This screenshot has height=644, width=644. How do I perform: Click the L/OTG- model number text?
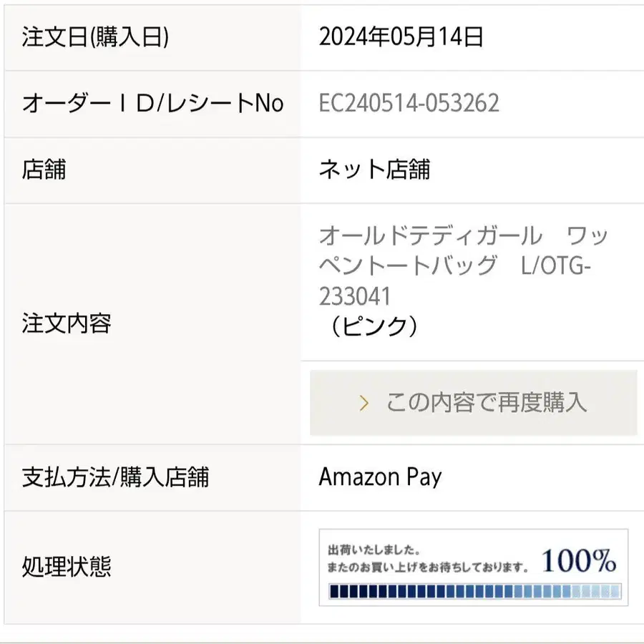556,265
